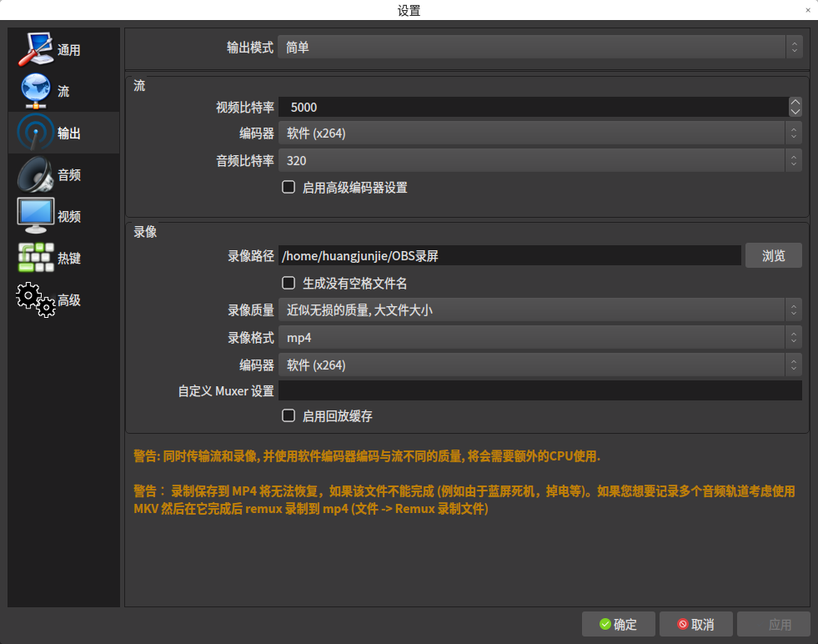Click the 浏览 button for 录像路径

click(773, 255)
